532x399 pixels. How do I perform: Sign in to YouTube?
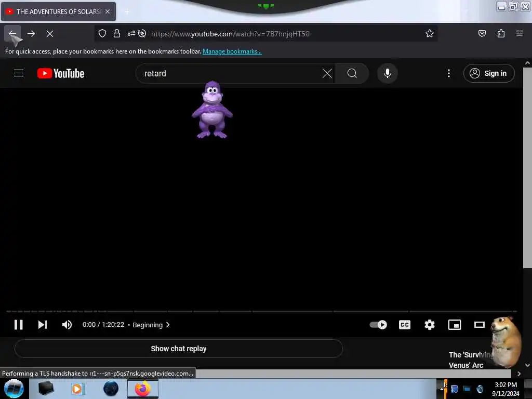(x=489, y=73)
